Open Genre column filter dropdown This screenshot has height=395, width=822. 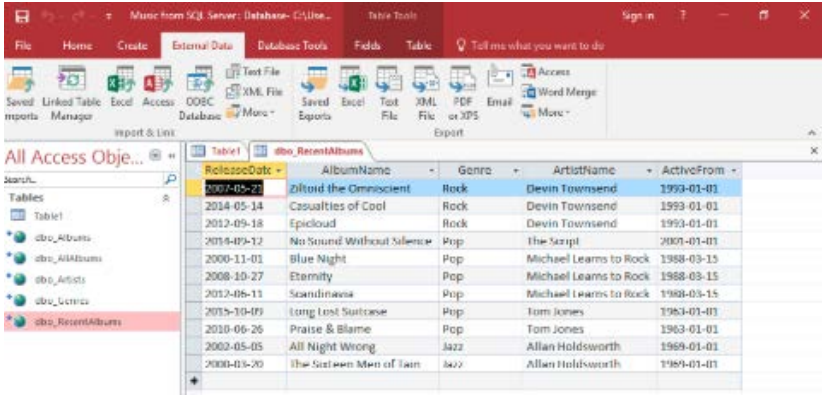point(516,170)
